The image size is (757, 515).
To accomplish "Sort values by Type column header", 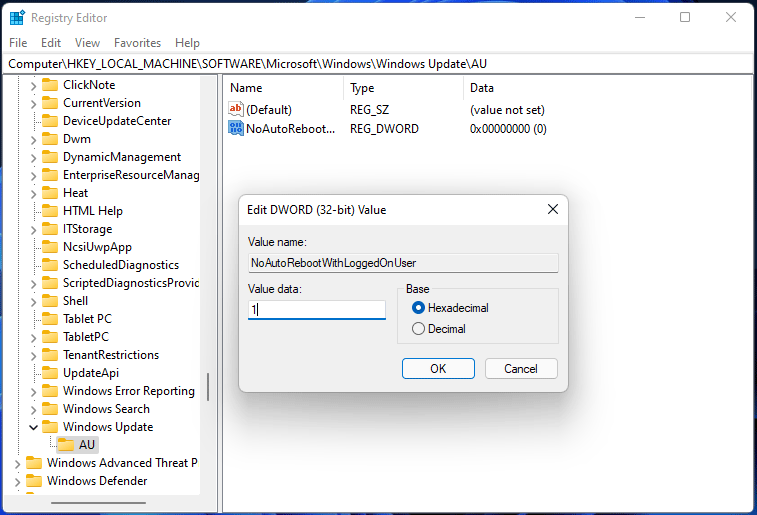I will pos(403,88).
